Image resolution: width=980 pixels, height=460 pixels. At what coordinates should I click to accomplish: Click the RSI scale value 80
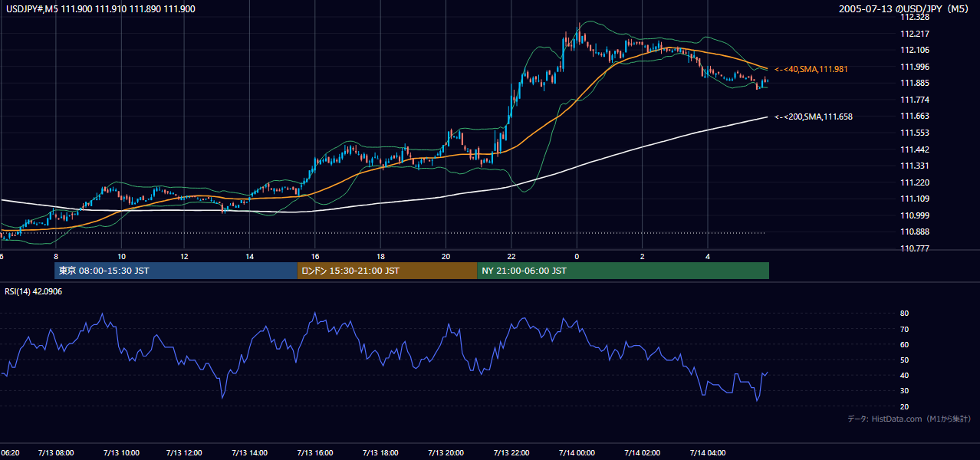905,314
